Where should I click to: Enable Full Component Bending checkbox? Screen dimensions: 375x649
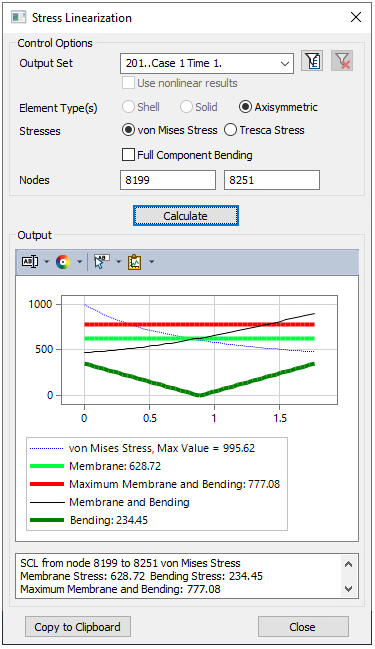coord(128,155)
